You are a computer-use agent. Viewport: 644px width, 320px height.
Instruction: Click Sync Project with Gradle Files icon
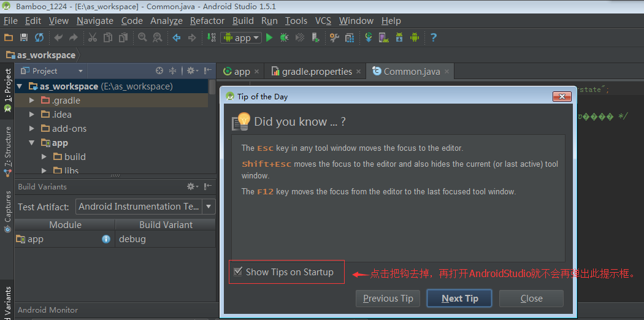point(369,38)
